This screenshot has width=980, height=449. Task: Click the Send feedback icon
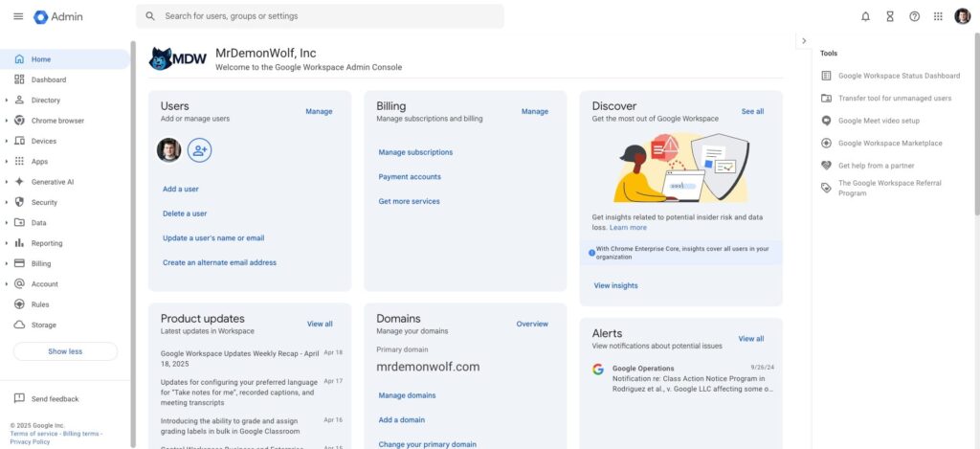(19, 398)
